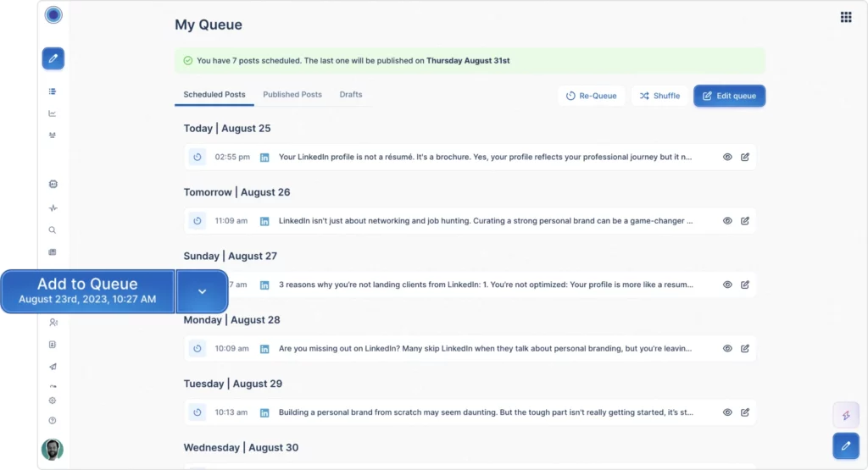Image resolution: width=868 pixels, height=470 pixels.
Task: Open the user profile avatar
Action: [x=53, y=450]
